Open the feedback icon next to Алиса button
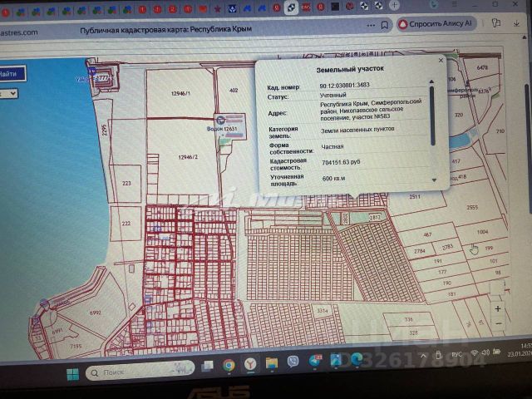532x399 pixels. tap(496, 23)
